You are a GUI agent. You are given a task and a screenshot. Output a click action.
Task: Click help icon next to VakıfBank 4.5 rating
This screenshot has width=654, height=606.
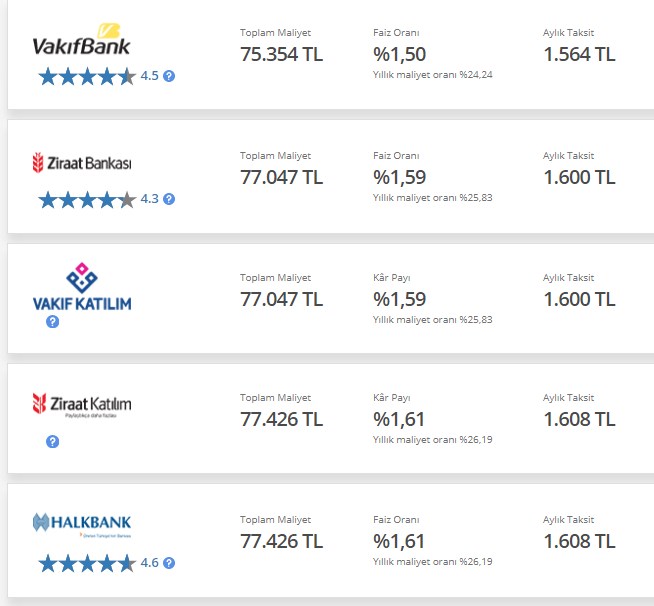[x=169, y=76]
